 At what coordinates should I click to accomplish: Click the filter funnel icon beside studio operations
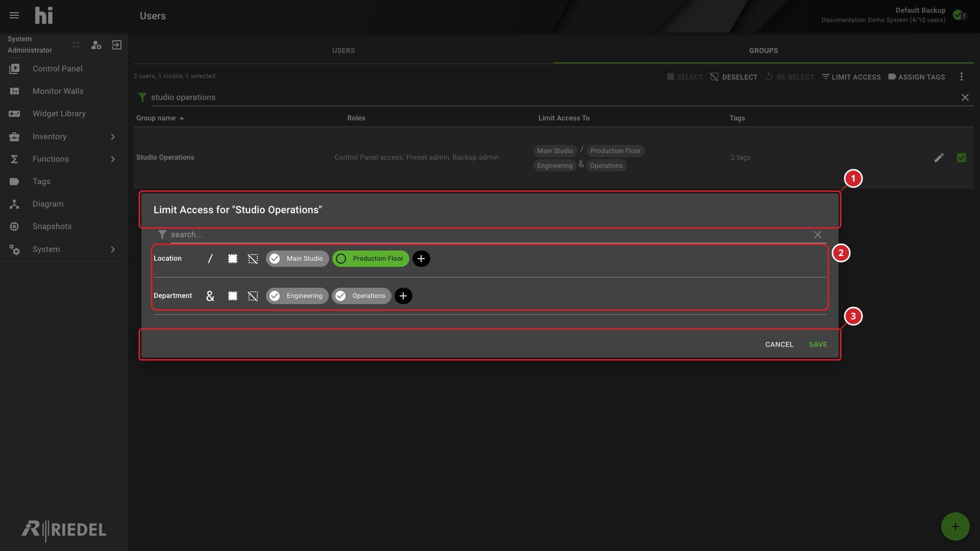pos(142,97)
